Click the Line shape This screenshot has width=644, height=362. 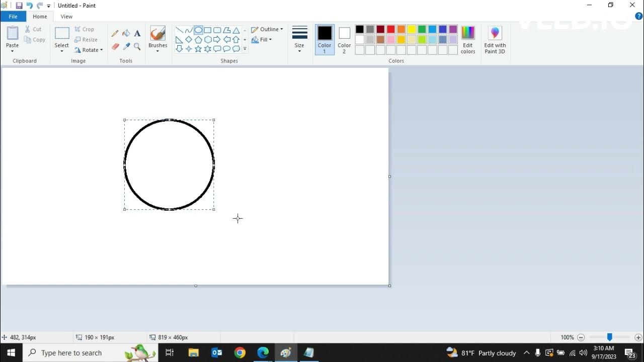pos(179,30)
